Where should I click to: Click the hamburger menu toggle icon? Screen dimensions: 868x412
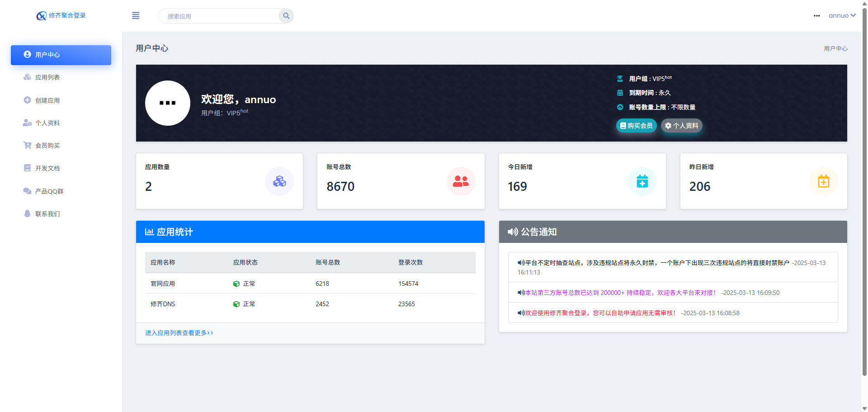pos(136,16)
